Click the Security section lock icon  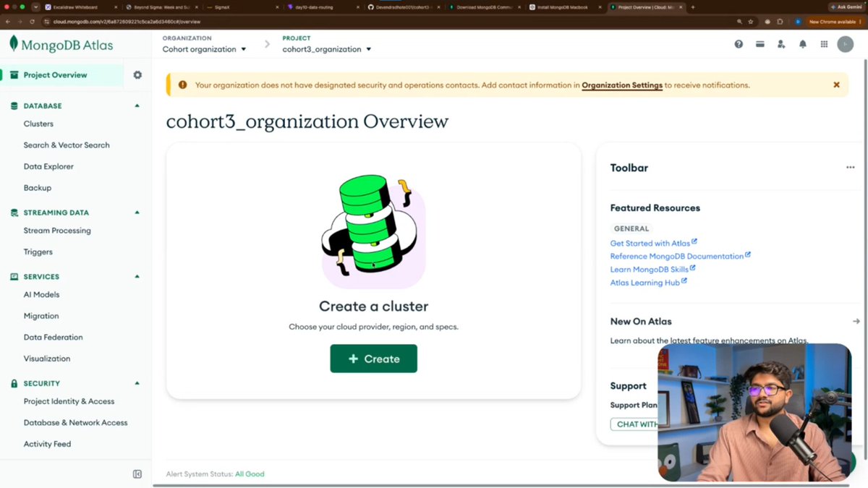click(x=14, y=384)
